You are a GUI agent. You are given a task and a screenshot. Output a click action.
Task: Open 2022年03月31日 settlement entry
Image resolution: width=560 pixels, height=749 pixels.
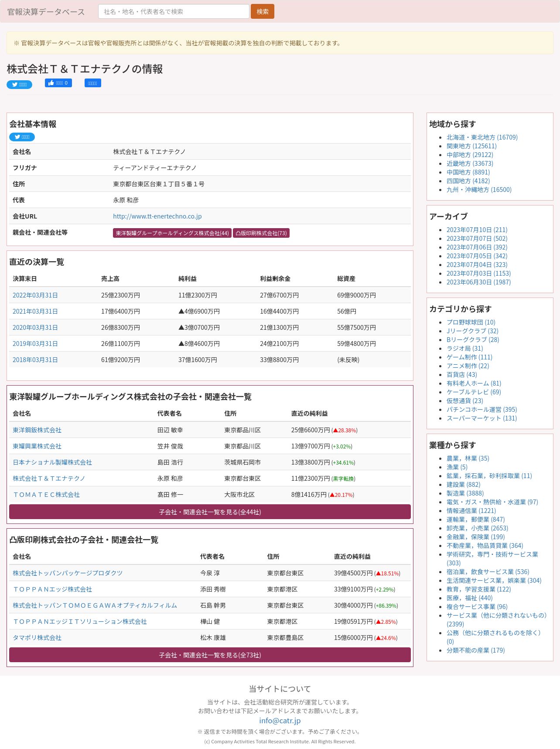35,295
